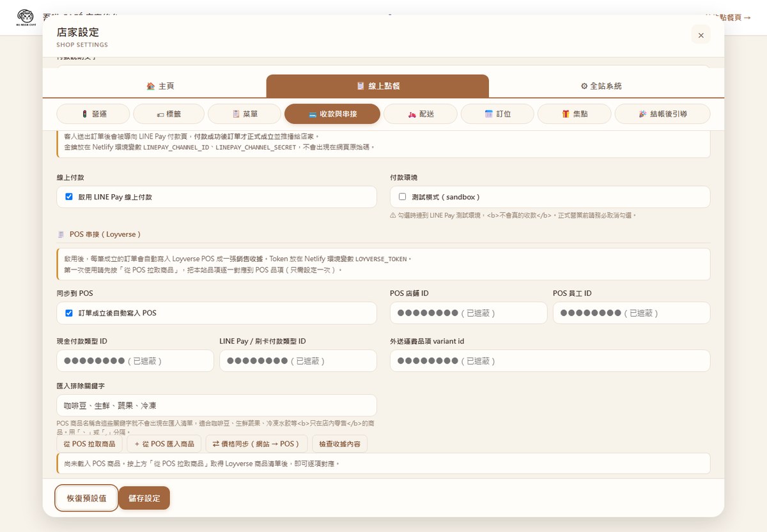The image size is (767, 532).
Task: Open the 配送 sub-tab
Action: click(421, 114)
